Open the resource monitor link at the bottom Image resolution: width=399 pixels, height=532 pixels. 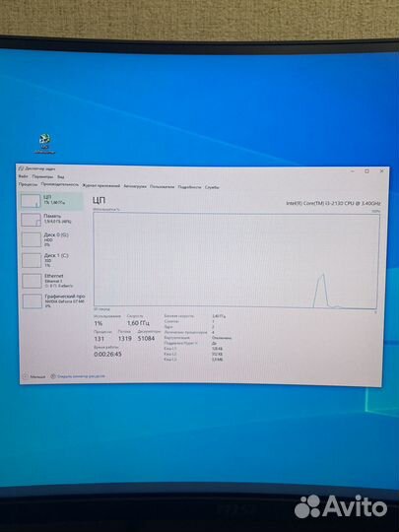coord(78,376)
